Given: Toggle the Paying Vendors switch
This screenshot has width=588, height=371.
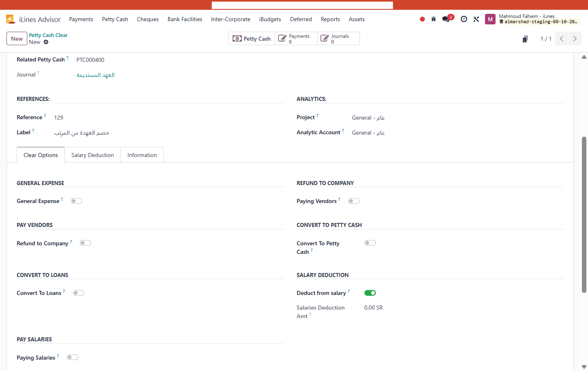Looking at the screenshot, I should pyautogui.click(x=354, y=201).
